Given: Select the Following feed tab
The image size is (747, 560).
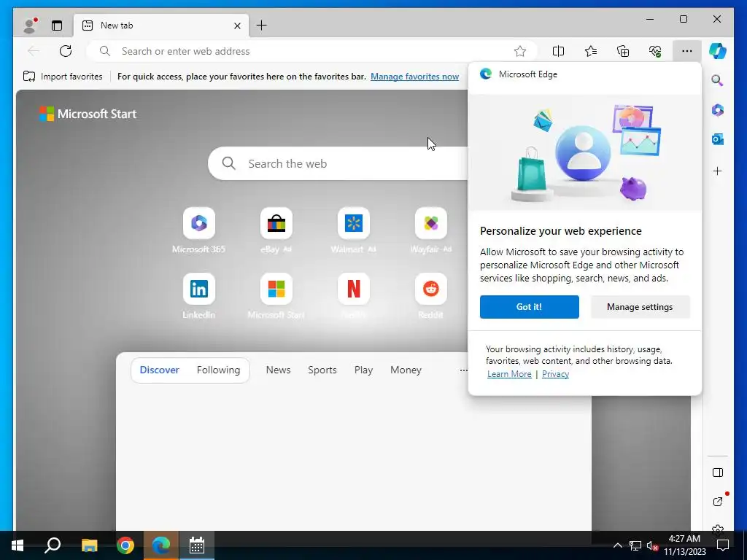Looking at the screenshot, I should pyautogui.click(x=218, y=370).
